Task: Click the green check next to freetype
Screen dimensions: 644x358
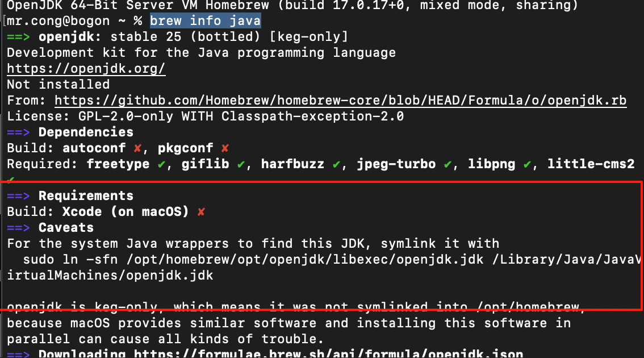Action: (161, 164)
